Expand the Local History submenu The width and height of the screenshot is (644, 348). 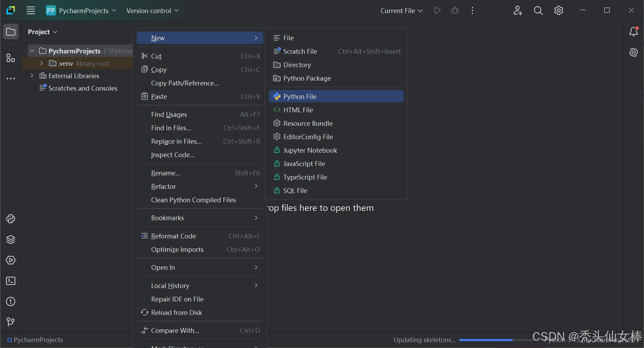point(200,286)
